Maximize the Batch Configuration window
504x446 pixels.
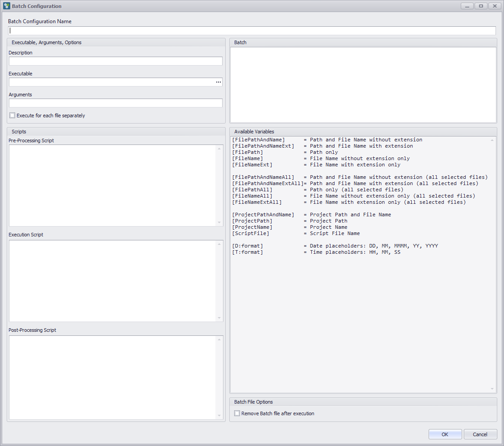pos(481,6)
